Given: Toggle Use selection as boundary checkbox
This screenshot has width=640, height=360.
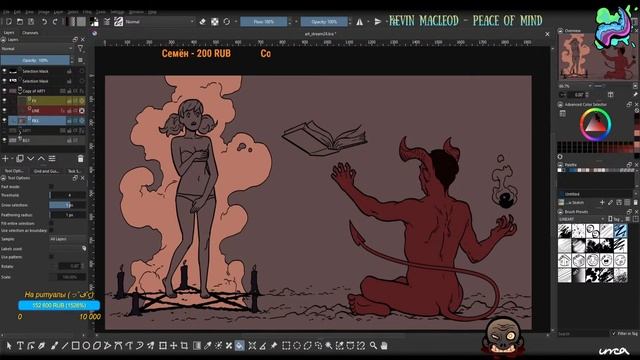Looking at the screenshot, I should (51, 231).
